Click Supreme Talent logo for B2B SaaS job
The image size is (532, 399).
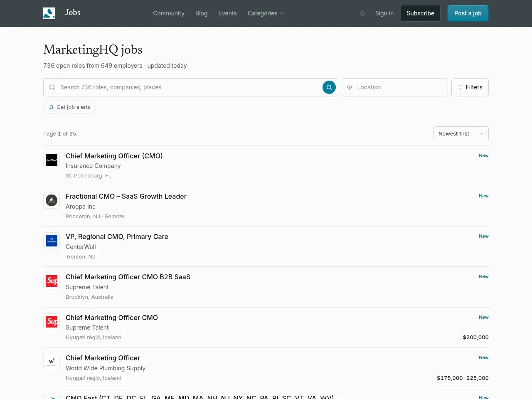point(52,281)
